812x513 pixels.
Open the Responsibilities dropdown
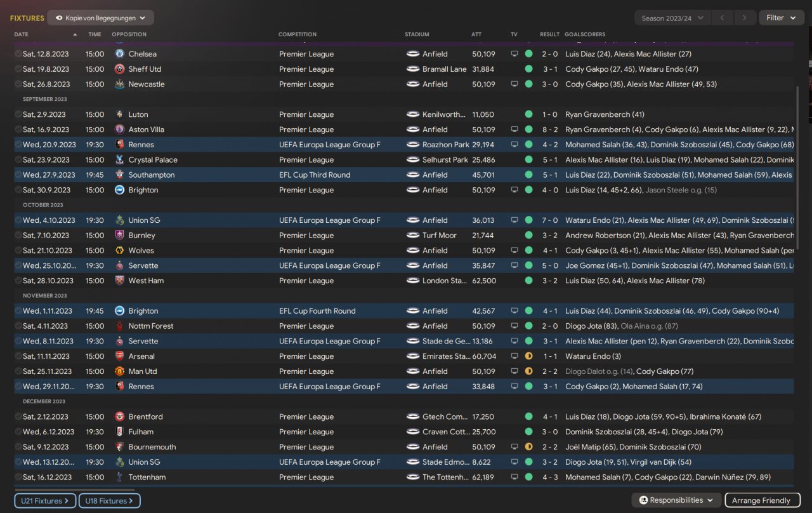[676, 500]
